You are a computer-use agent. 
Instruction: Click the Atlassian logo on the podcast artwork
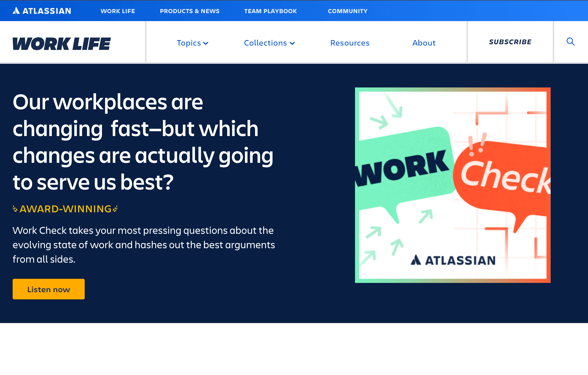coord(453,261)
